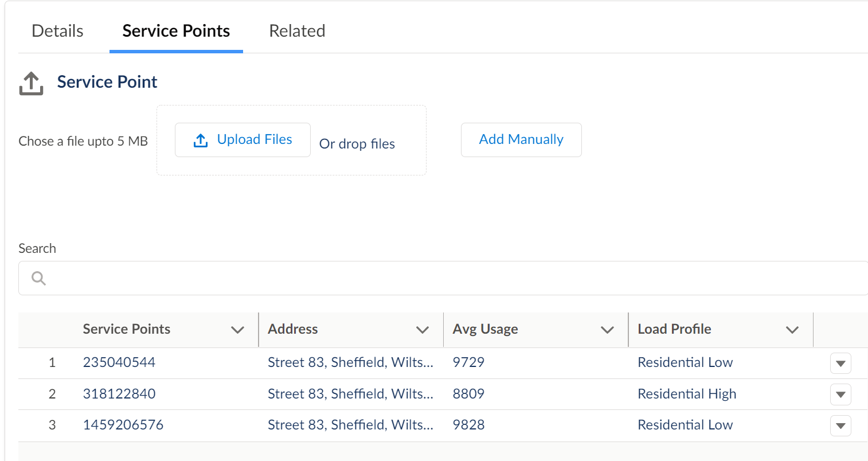868x461 pixels.
Task: Click the Upload Files button
Action: pyautogui.click(x=243, y=140)
